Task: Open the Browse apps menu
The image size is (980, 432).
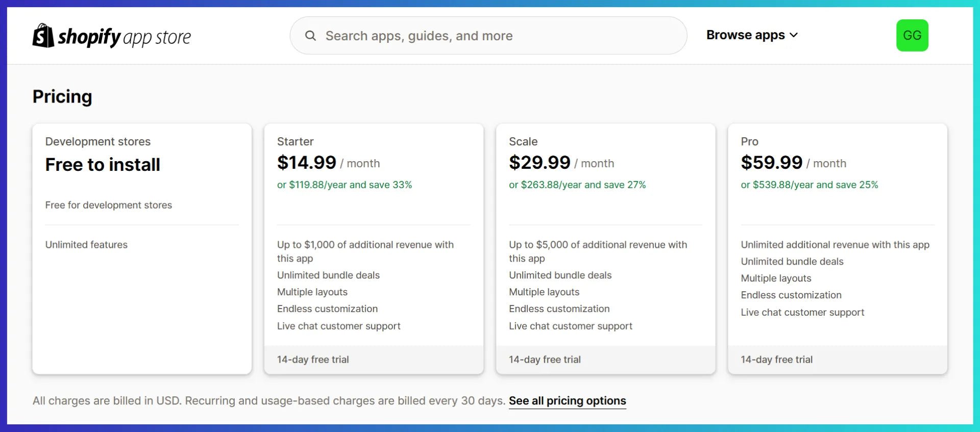Action: pos(745,35)
